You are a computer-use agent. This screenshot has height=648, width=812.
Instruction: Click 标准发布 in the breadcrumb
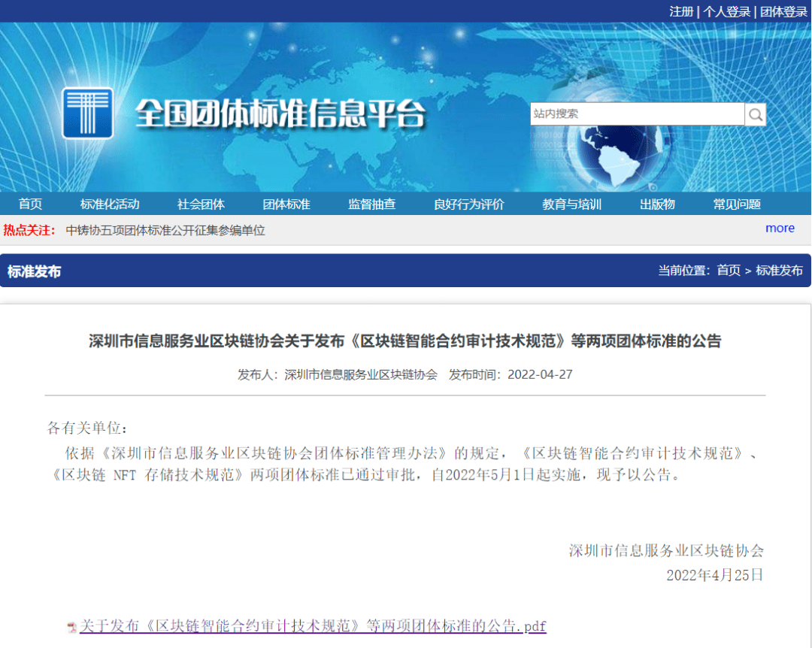pyautogui.click(x=780, y=271)
